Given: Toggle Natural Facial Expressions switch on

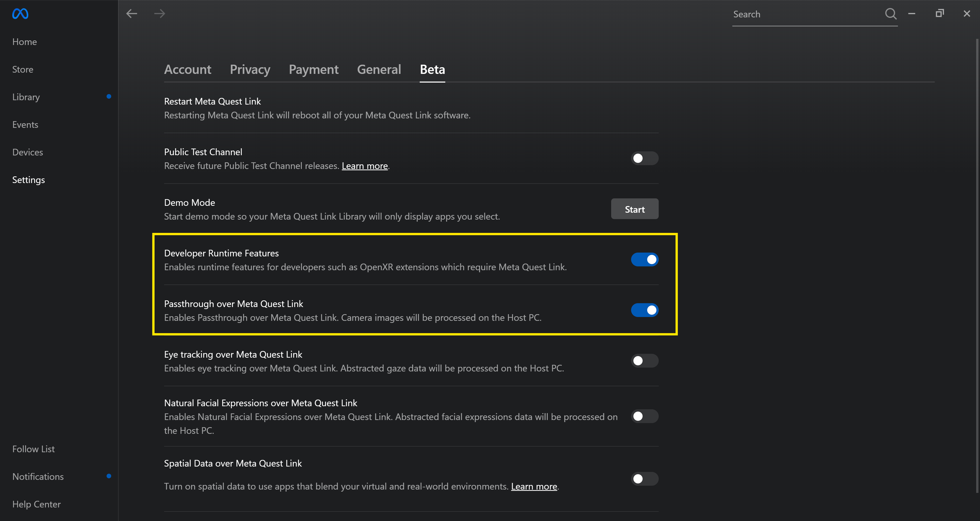Looking at the screenshot, I should [x=644, y=416].
